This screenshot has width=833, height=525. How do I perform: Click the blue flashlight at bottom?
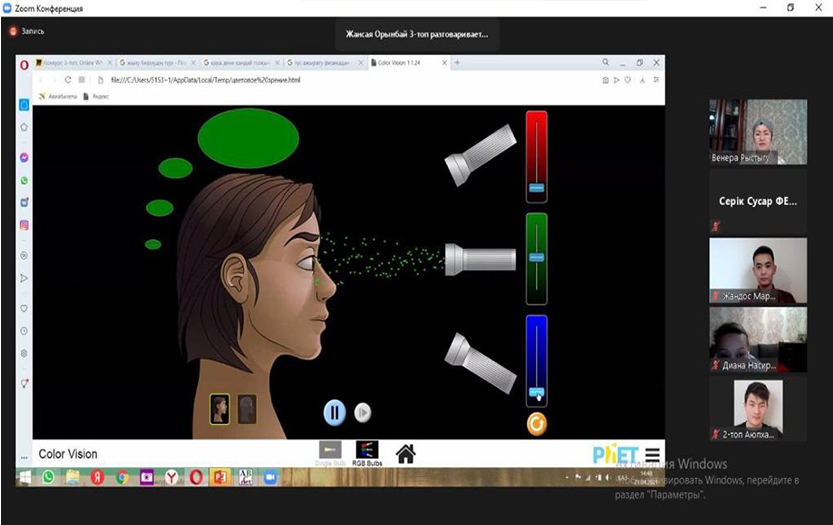(x=480, y=363)
